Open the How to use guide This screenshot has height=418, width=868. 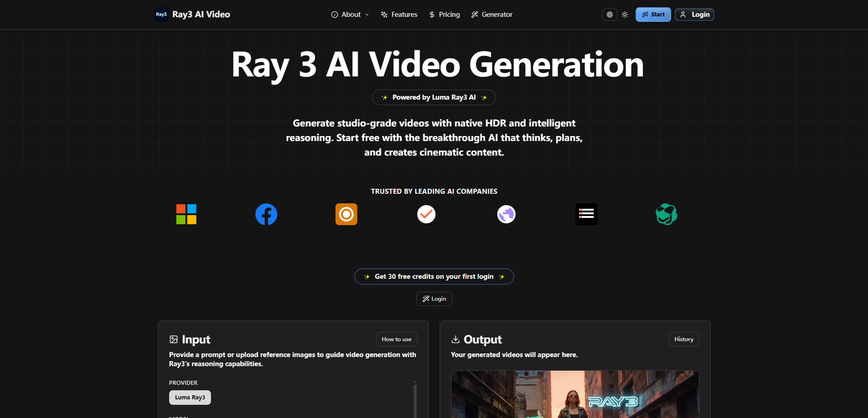[396, 339]
